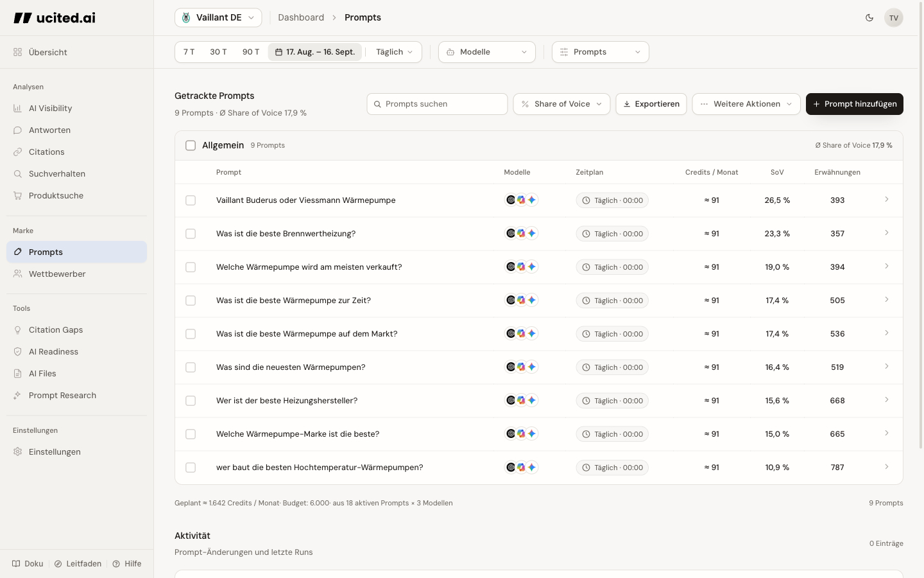The width and height of the screenshot is (924, 578).
Task: Select the 7 T time range
Action: (189, 52)
